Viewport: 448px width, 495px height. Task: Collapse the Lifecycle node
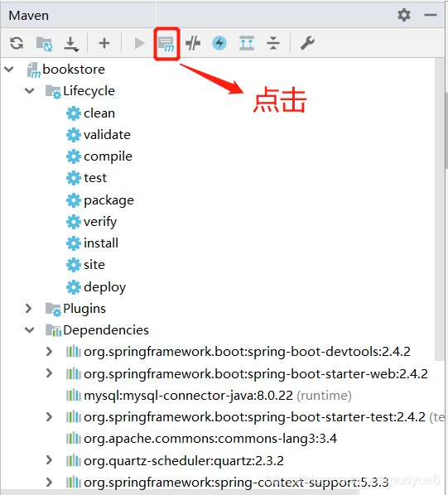pos(29,91)
